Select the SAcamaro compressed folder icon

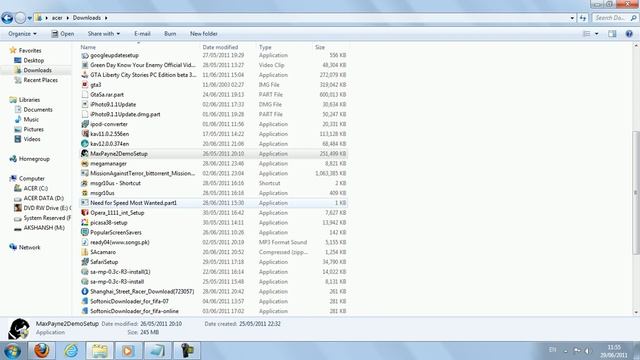85,252
